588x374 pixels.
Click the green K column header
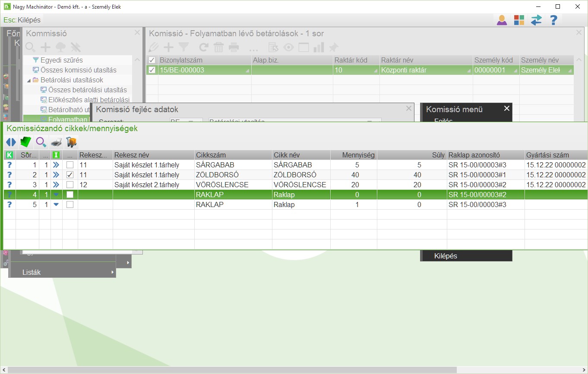pyautogui.click(x=9, y=155)
